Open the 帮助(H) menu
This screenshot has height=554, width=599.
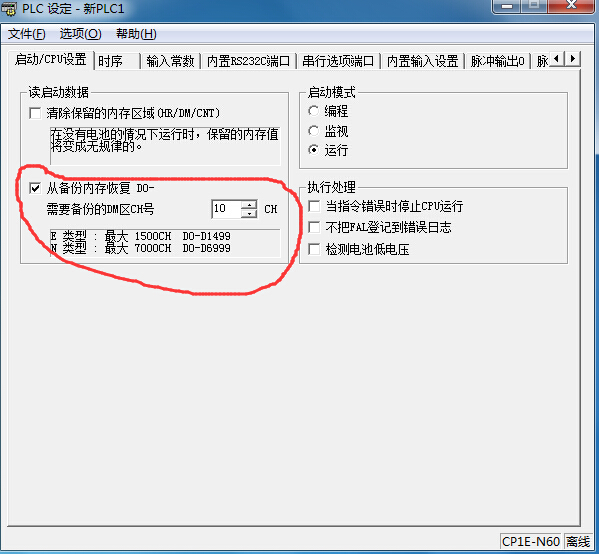tap(136, 34)
